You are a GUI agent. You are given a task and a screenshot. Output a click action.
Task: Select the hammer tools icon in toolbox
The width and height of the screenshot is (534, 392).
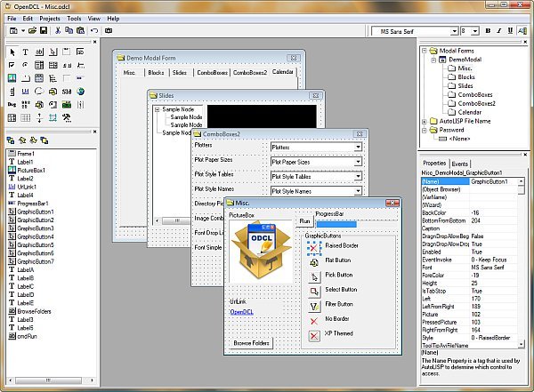click(x=67, y=117)
